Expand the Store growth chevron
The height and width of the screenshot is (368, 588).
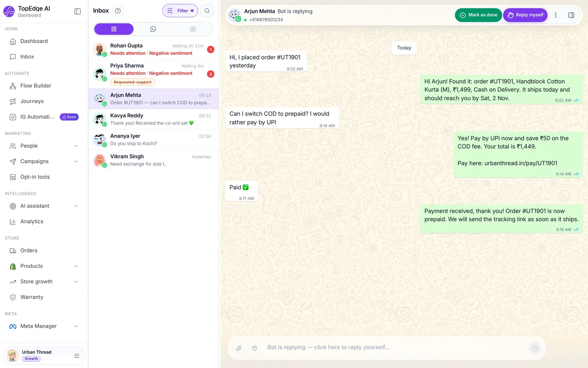[76, 282]
